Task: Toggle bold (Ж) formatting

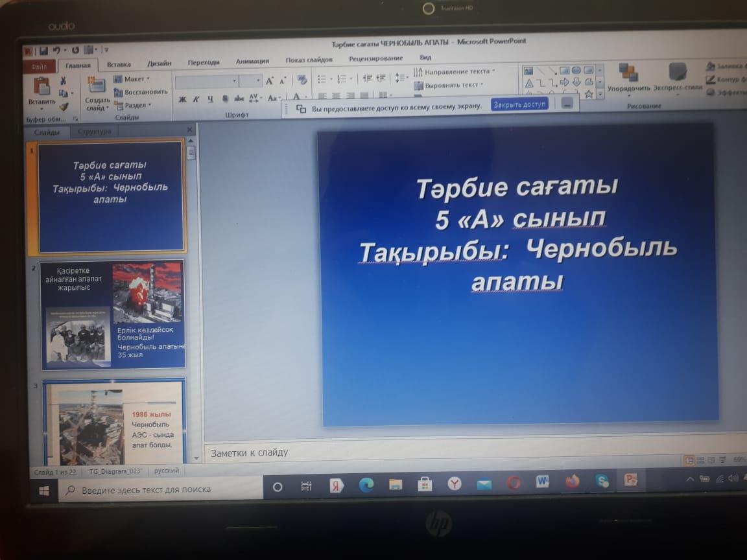Action: pyautogui.click(x=182, y=99)
